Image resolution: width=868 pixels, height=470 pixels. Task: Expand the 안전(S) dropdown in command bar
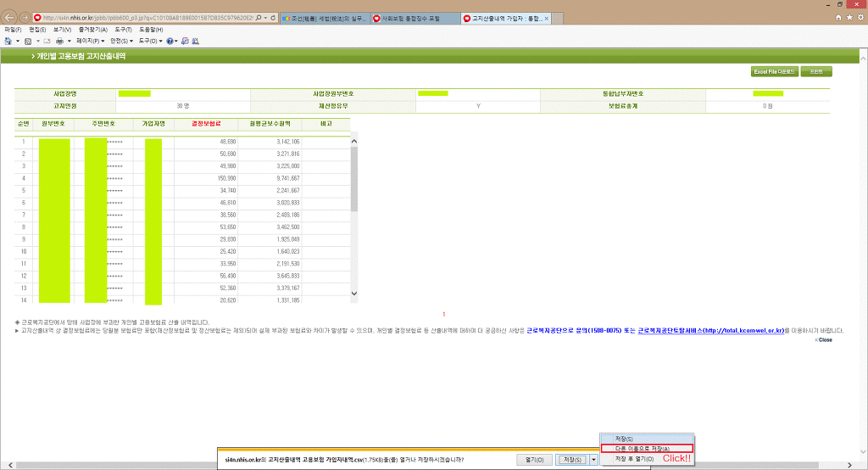click(121, 40)
